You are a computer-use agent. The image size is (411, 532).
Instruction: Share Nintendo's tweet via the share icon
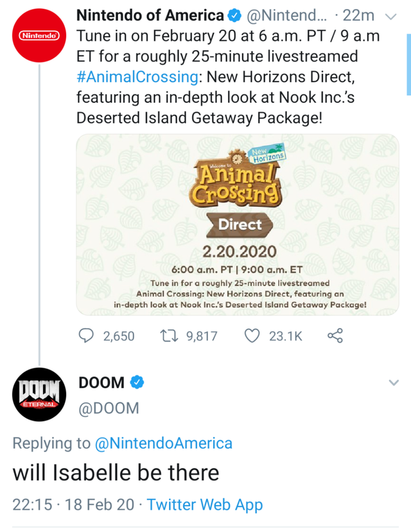tap(334, 336)
